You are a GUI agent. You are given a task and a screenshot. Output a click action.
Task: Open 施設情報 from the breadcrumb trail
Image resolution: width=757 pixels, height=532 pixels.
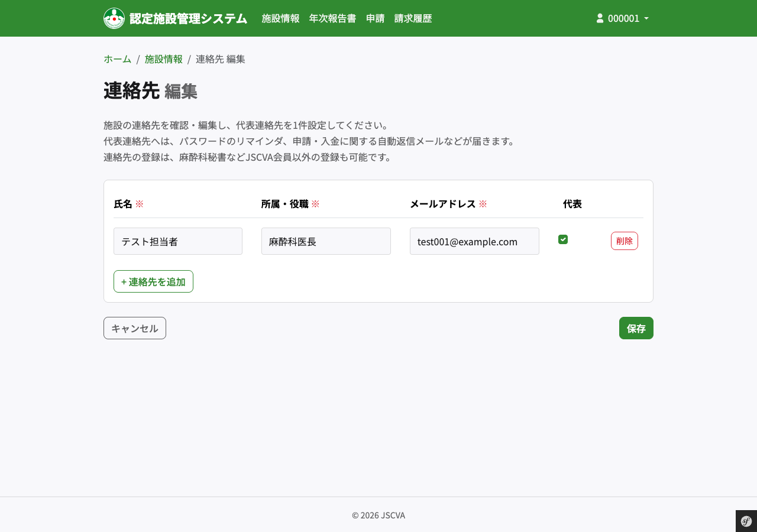tap(164, 59)
